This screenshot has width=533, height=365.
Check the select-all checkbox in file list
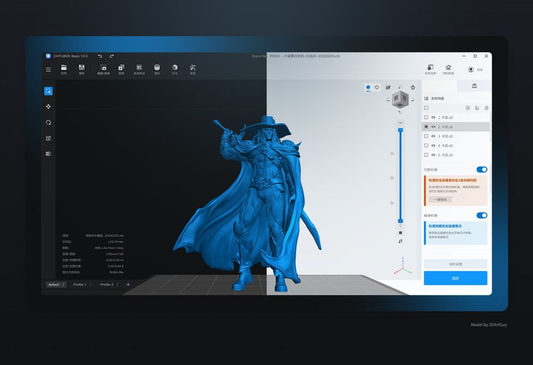(x=426, y=108)
